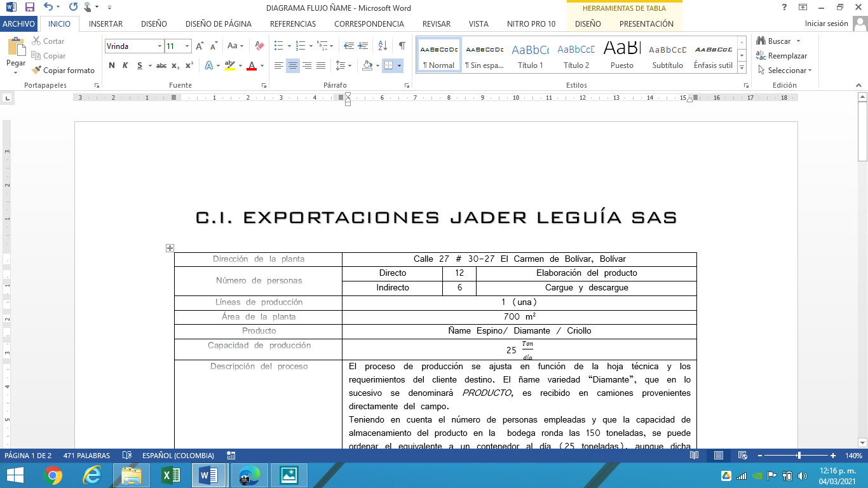Viewport: 868px width, 488px height.
Task: Switch to Read Mode view
Action: point(695,456)
